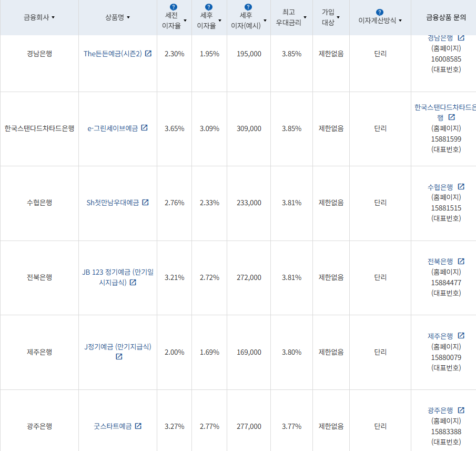This screenshot has width=476, height=451.
Task: Select phone number 16008585
Action: [x=446, y=59]
